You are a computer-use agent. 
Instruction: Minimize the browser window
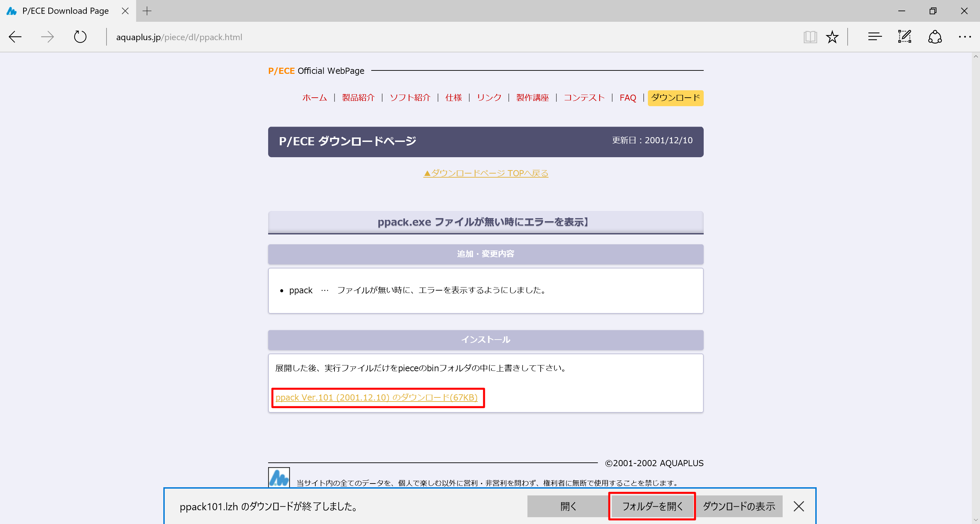coord(901,11)
